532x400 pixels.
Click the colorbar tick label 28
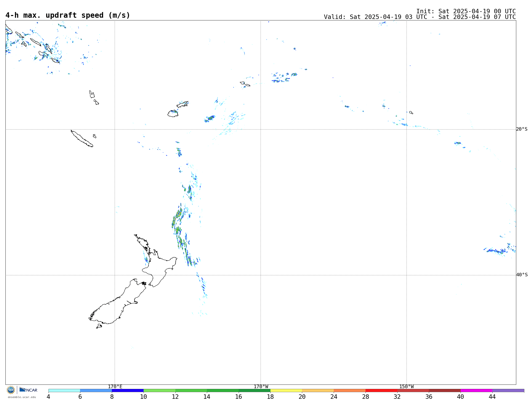click(366, 397)
